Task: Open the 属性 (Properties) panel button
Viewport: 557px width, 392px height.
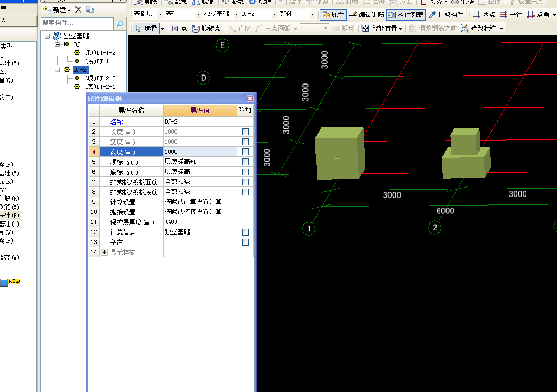Action: tap(333, 15)
